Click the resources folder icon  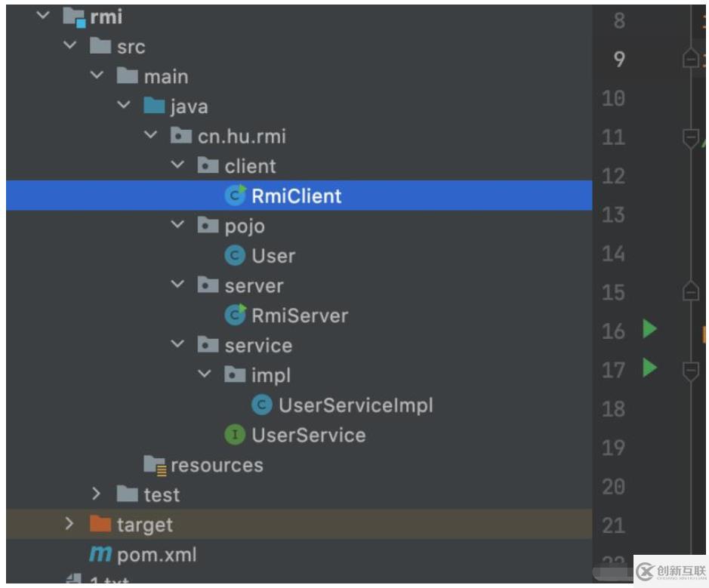click(155, 465)
